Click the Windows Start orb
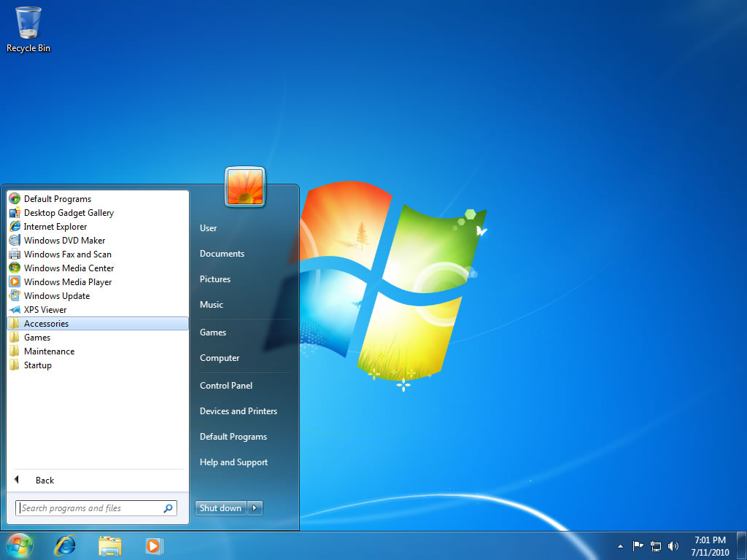 (20, 545)
